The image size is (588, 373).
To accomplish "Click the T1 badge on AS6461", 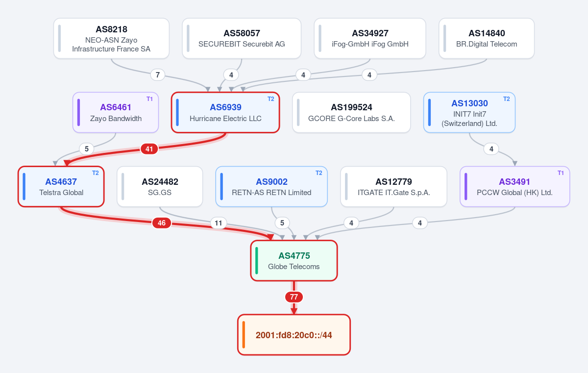I will point(149,99).
